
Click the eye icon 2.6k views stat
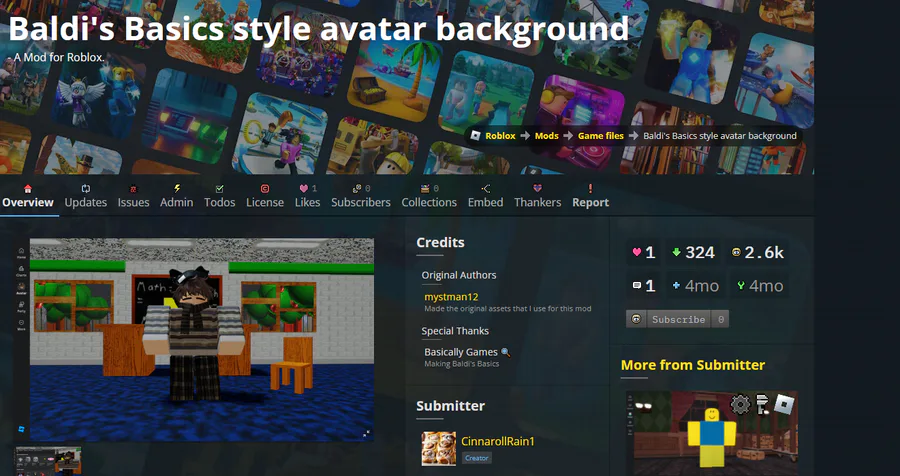(758, 253)
